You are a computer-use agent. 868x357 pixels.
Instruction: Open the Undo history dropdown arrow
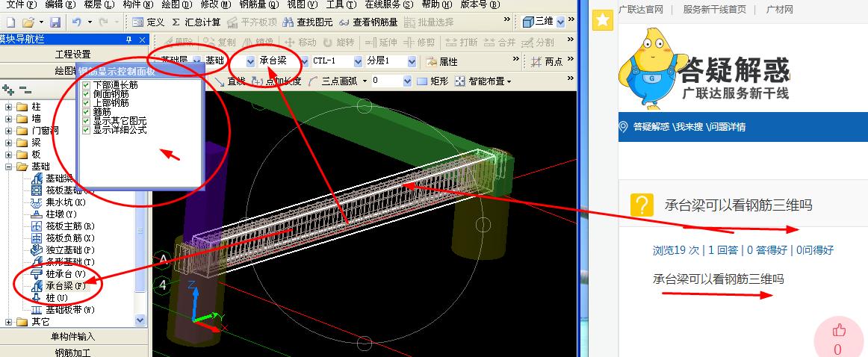pyautogui.click(x=89, y=22)
